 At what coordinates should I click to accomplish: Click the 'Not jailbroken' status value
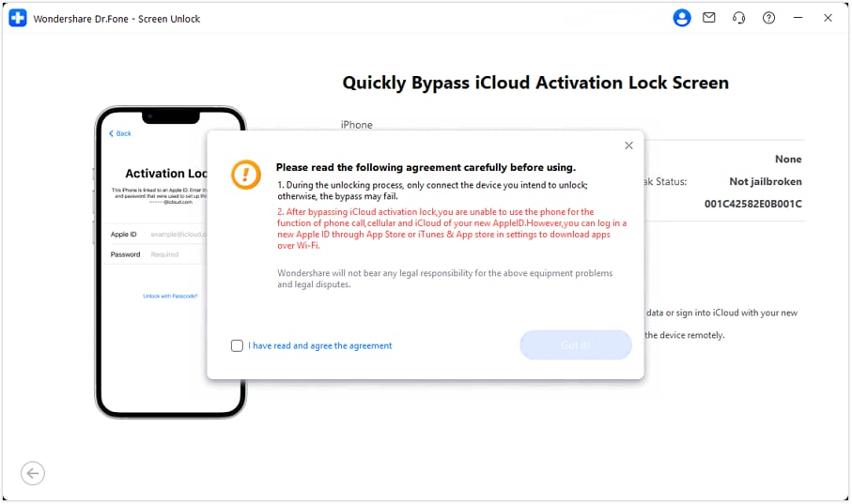coord(765,181)
